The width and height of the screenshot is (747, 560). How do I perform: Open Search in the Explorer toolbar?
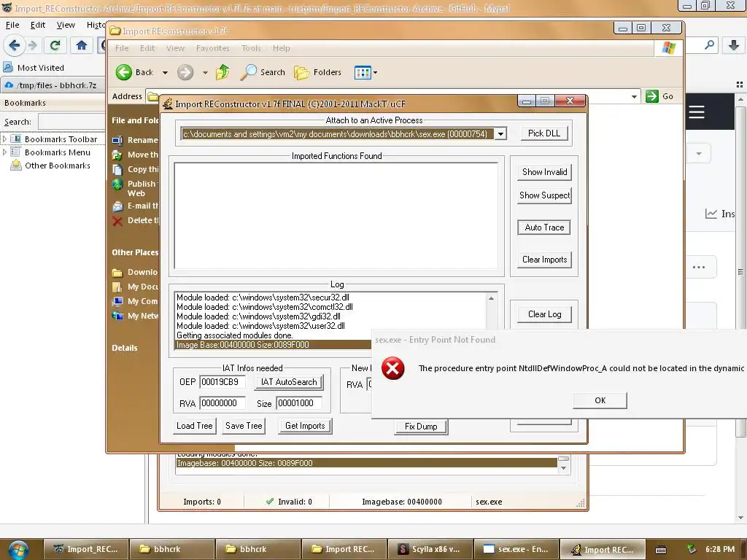tap(263, 72)
